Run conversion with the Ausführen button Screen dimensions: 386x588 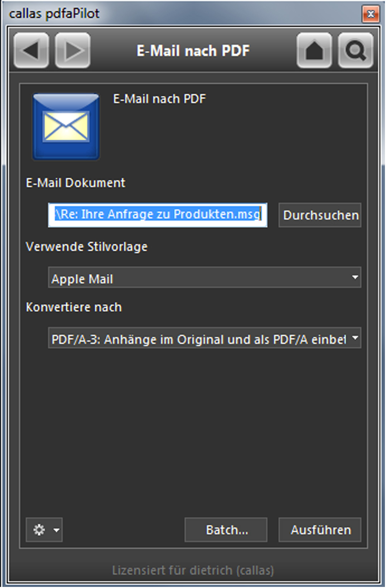tap(320, 530)
